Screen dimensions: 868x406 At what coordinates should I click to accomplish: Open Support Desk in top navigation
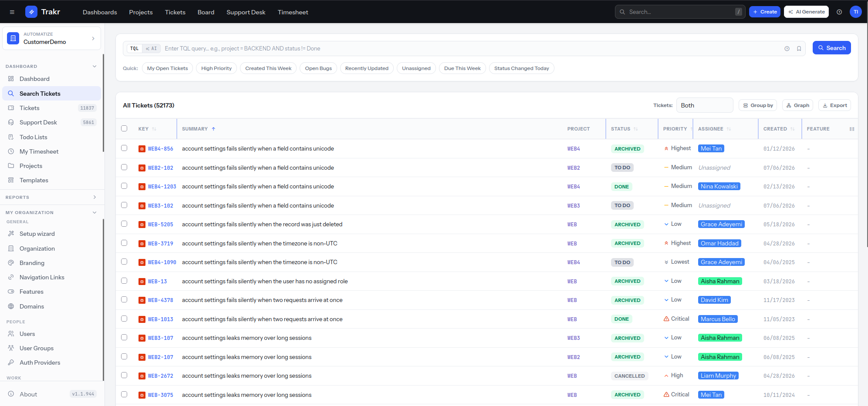pos(246,12)
